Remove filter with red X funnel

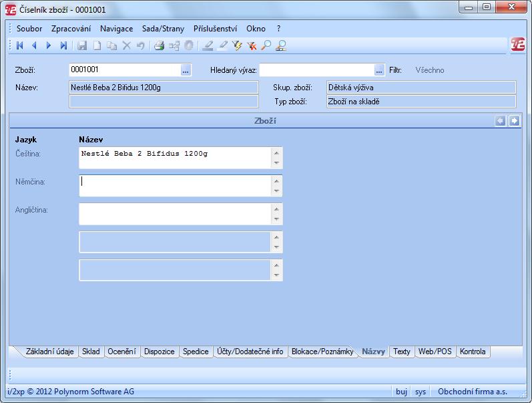click(252, 45)
